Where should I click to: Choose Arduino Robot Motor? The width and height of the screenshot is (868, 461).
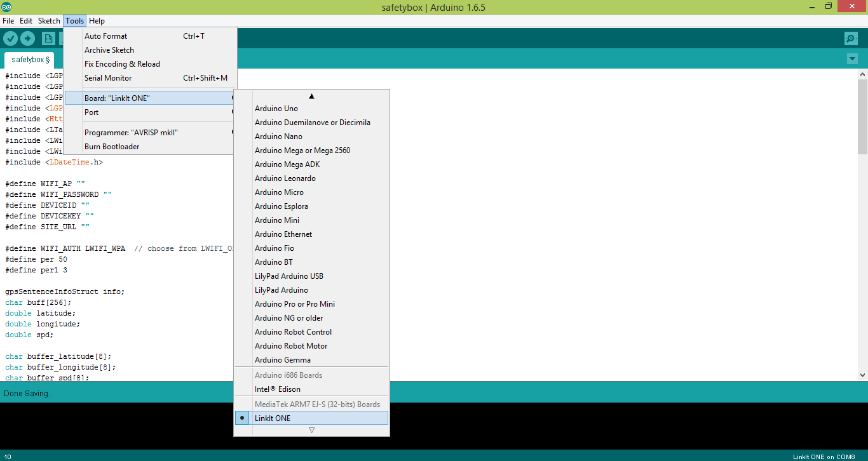point(311,346)
